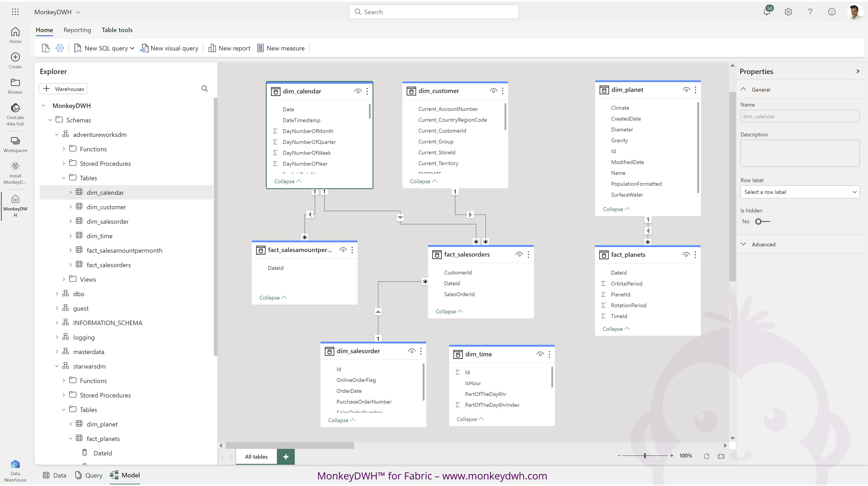The width and height of the screenshot is (868, 486).
Task: Switch to Reporting ribbon tab
Action: 77,30
